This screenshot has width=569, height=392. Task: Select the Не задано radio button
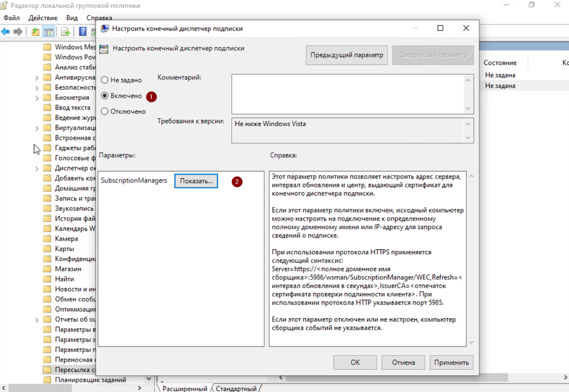point(105,80)
